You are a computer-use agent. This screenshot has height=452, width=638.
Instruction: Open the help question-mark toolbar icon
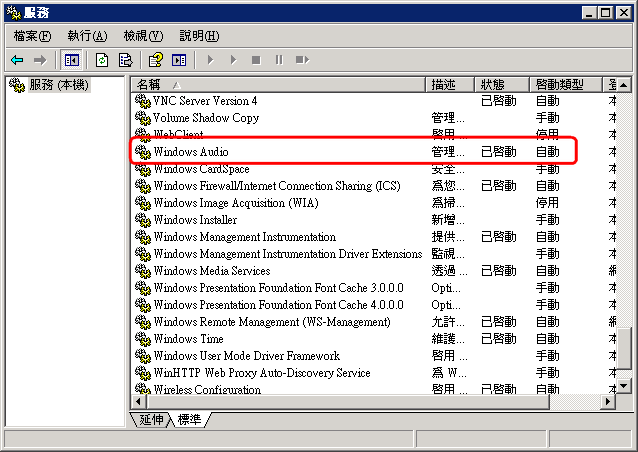[x=155, y=60]
